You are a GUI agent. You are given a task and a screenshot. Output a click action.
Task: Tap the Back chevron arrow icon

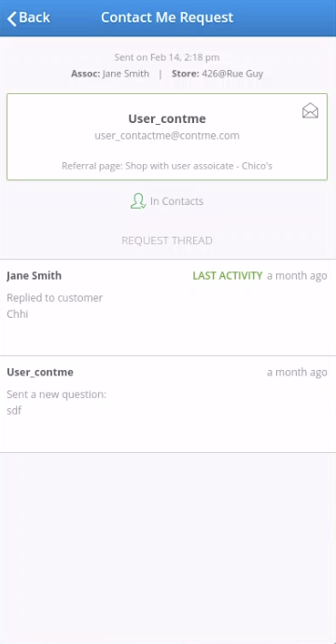[x=12, y=19]
